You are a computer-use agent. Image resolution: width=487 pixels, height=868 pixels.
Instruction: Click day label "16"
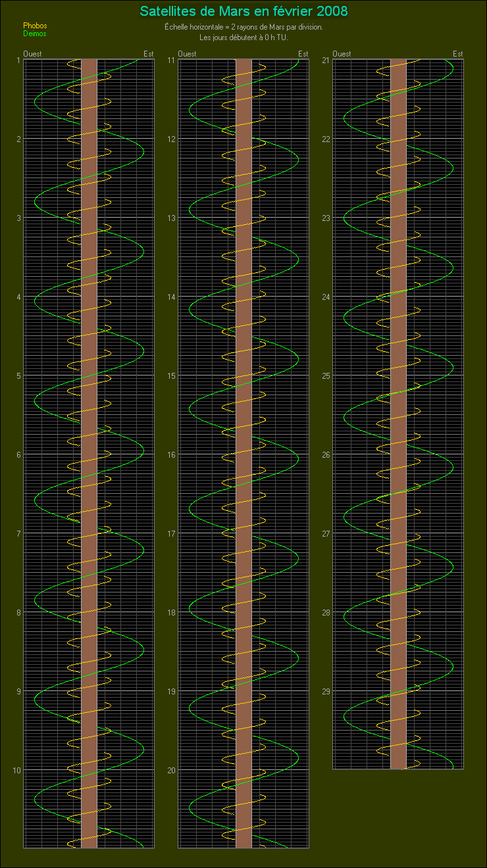[171, 454]
